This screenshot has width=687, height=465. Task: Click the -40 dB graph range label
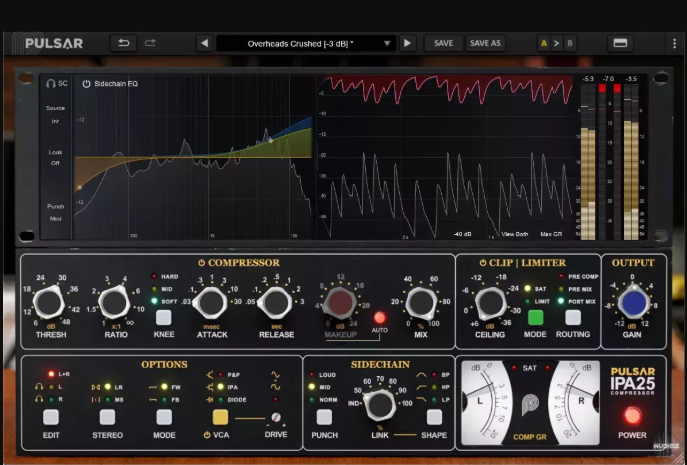point(462,234)
